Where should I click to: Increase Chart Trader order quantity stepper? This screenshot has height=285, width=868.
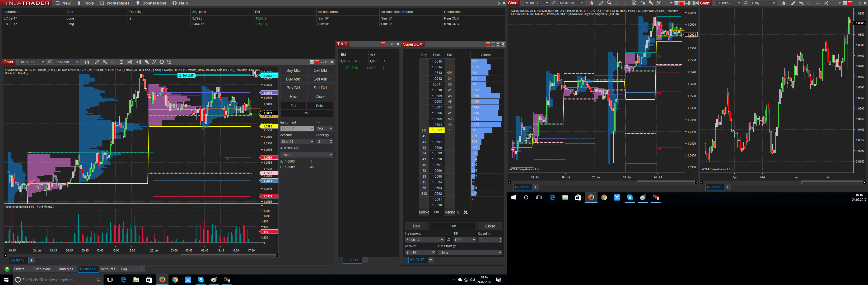point(331,140)
